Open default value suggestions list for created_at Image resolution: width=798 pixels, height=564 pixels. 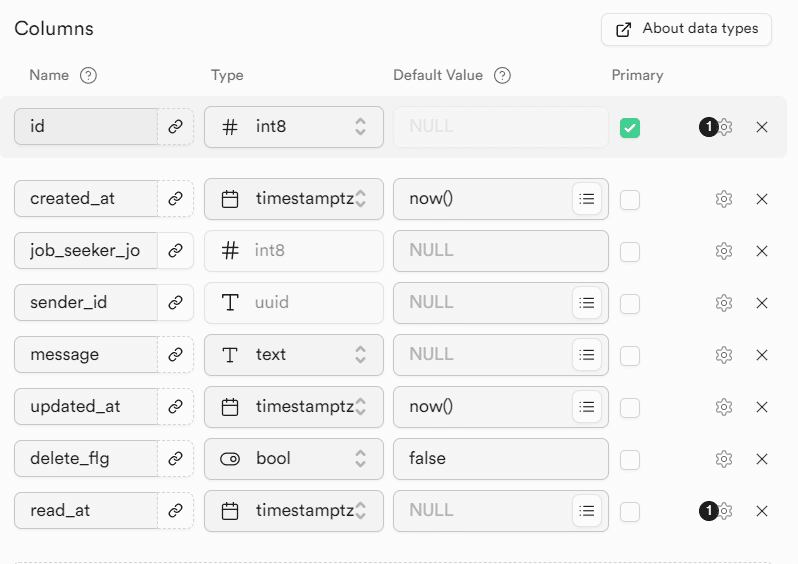click(x=587, y=199)
